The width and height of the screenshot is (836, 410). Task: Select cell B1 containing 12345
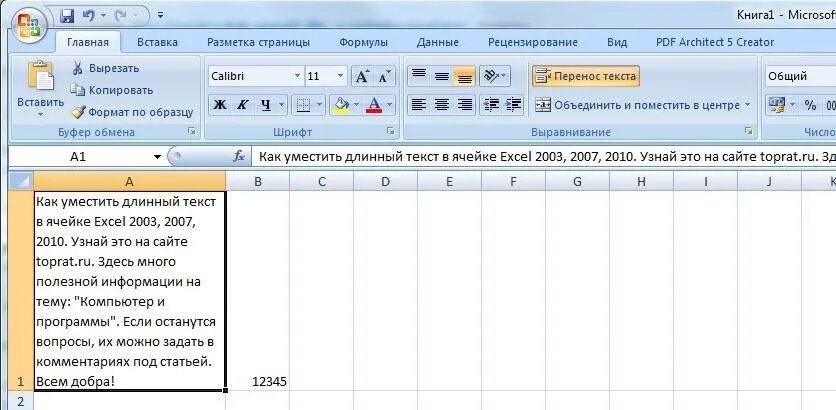[x=258, y=291]
